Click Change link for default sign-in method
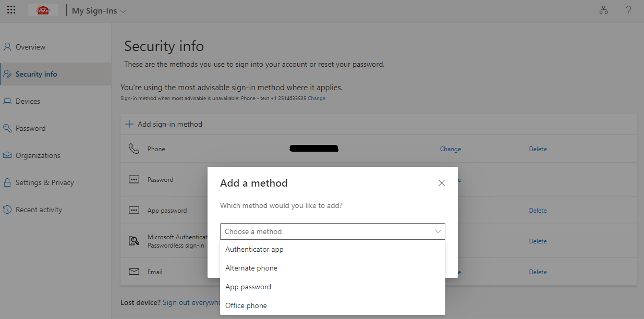Image resolution: width=644 pixels, height=319 pixels. click(x=317, y=99)
